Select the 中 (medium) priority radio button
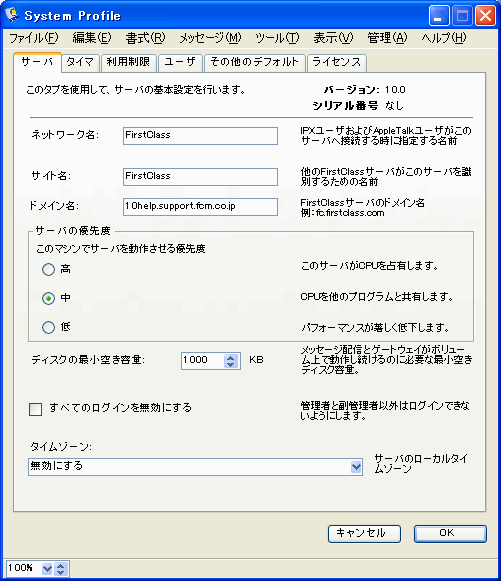The width and height of the screenshot is (501, 581). coord(48,298)
